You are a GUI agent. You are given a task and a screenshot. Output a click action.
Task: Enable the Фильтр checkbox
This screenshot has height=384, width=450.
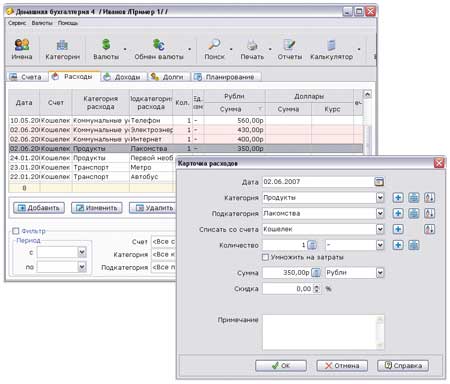(16, 231)
